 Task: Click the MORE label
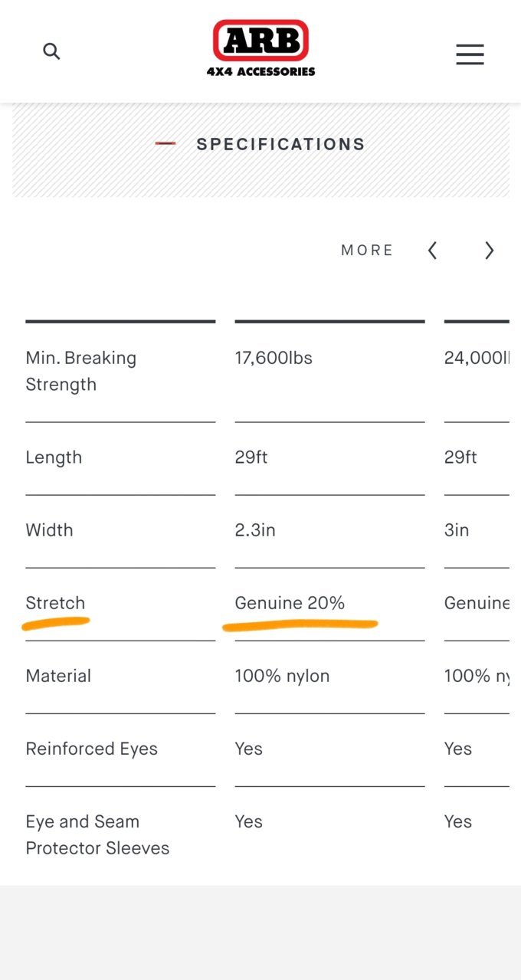367,251
